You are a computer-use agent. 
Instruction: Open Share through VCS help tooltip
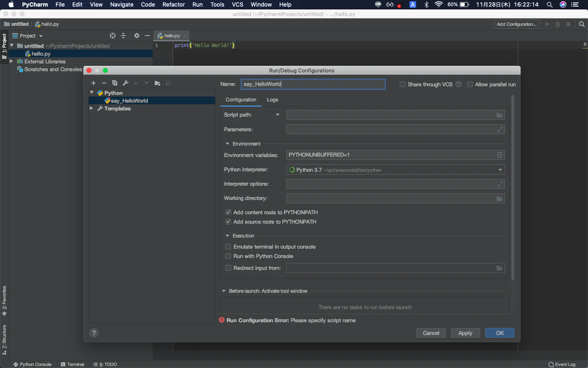[x=459, y=84]
